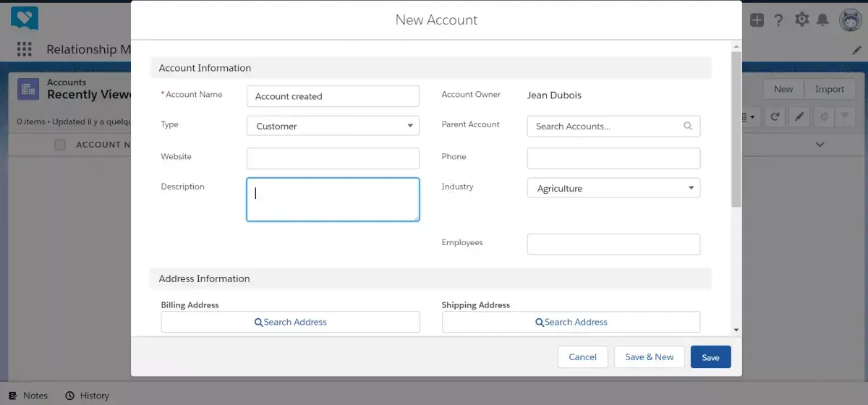This screenshot has height=405, width=868.
Task: Click the search magnifier in Parent Account
Action: (688, 126)
